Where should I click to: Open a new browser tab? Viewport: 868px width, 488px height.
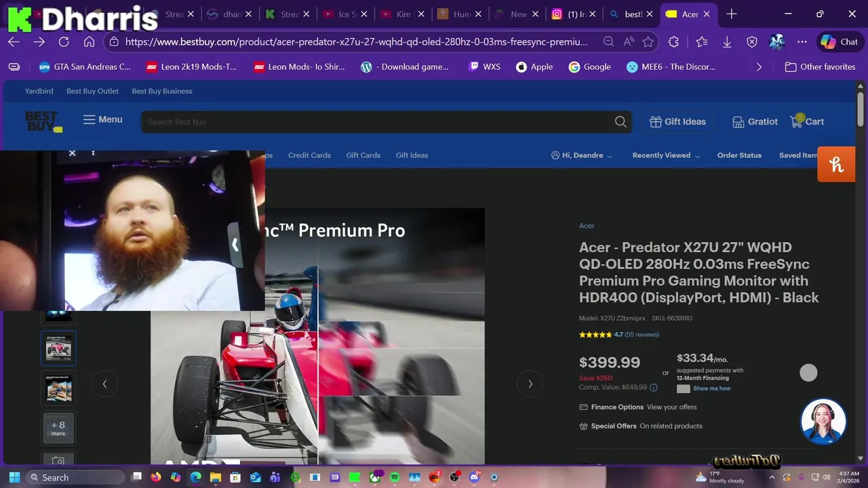pos(732,14)
